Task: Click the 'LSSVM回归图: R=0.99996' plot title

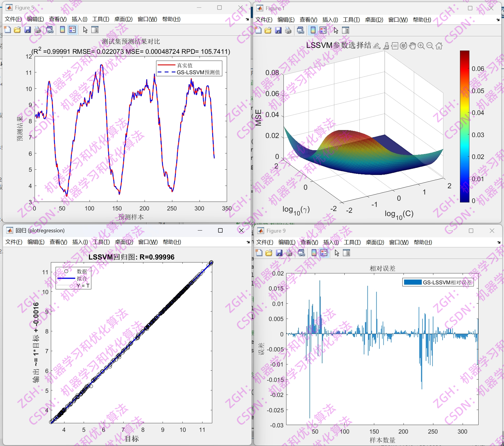Action: pos(132,257)
